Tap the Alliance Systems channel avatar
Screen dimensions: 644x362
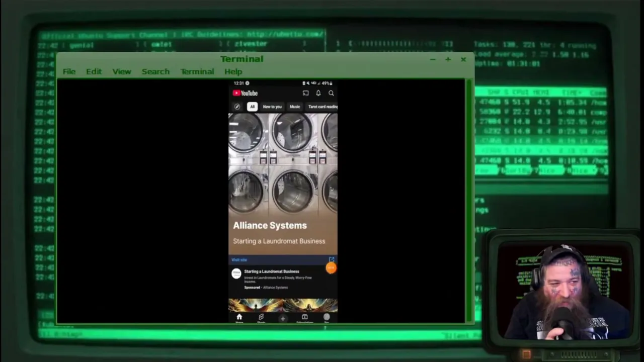click(236, 274)
